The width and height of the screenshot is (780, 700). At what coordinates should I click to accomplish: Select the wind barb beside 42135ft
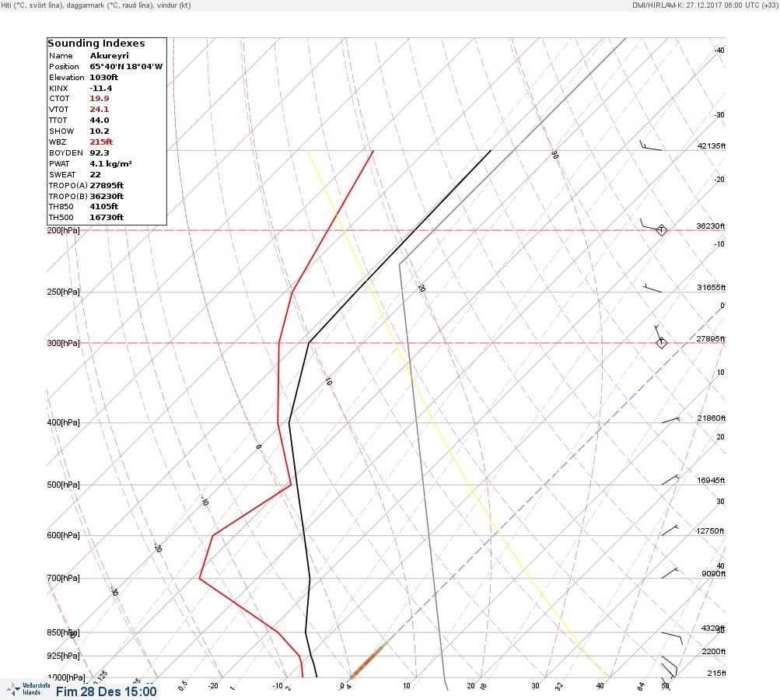point(650,145)
